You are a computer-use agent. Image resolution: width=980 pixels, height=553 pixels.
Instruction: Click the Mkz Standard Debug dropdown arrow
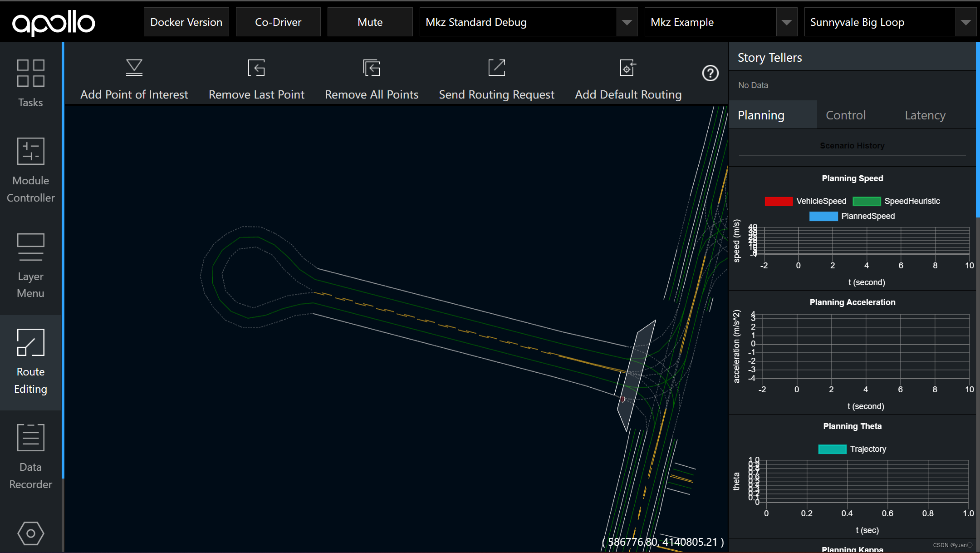pyautogui.click(x=627, y=22)
